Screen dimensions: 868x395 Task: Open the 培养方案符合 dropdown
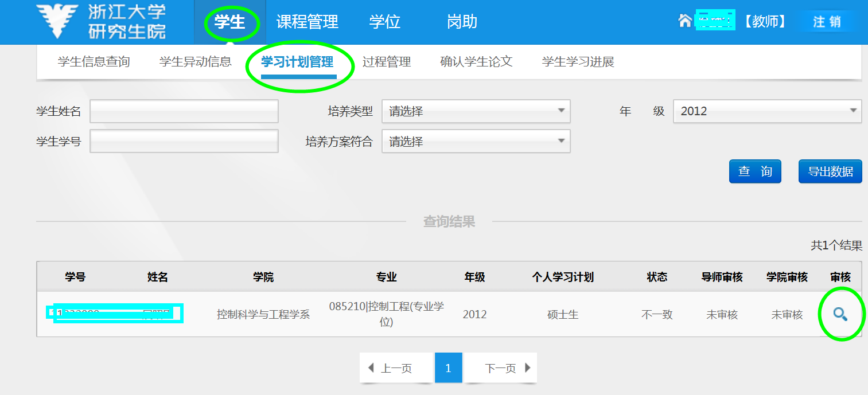[x=476, y=142]
